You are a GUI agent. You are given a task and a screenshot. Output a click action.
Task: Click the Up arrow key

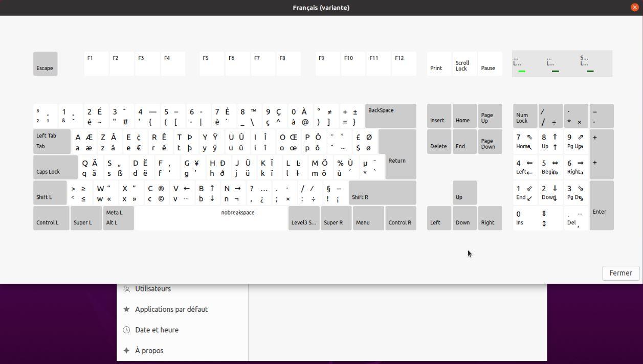464,193
